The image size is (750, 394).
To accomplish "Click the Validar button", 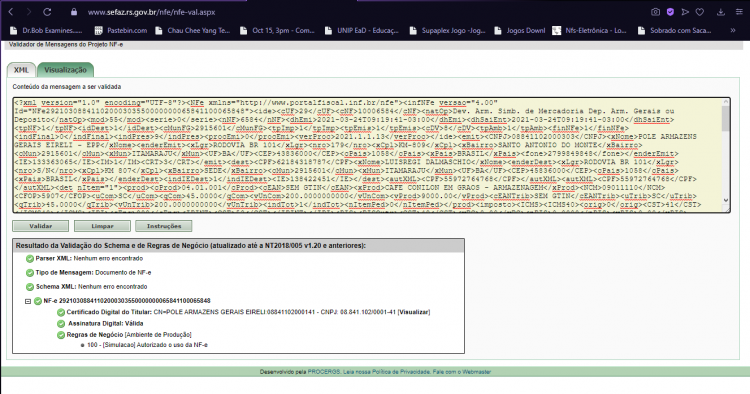I will point(41,226).
